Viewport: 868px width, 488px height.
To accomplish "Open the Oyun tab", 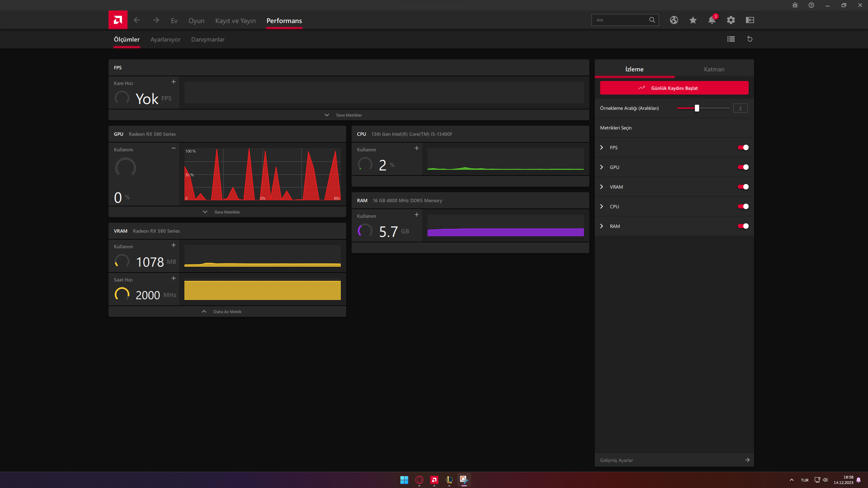I will point(196,21).
